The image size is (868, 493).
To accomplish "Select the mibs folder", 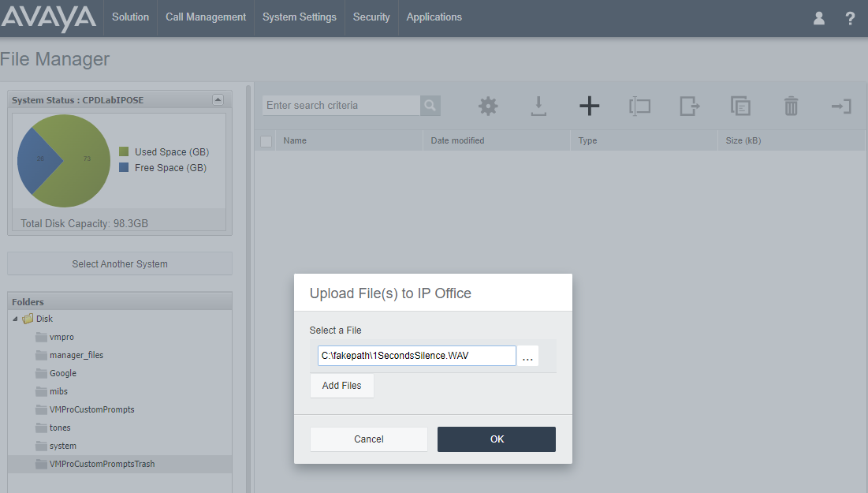I will tap(58, 391).
